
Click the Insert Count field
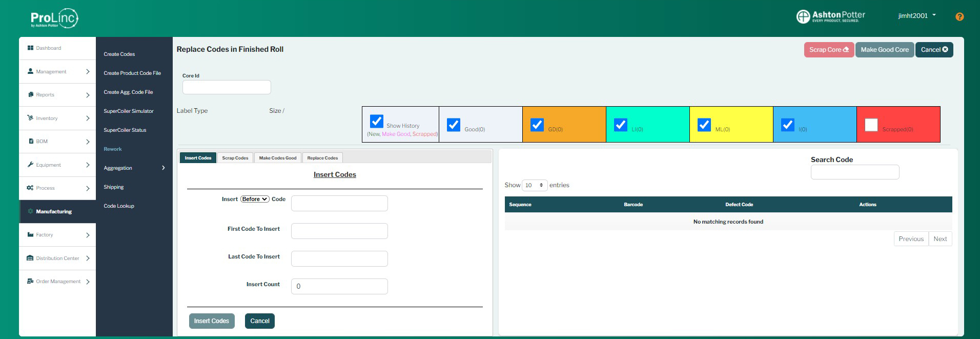pos(339,286)
